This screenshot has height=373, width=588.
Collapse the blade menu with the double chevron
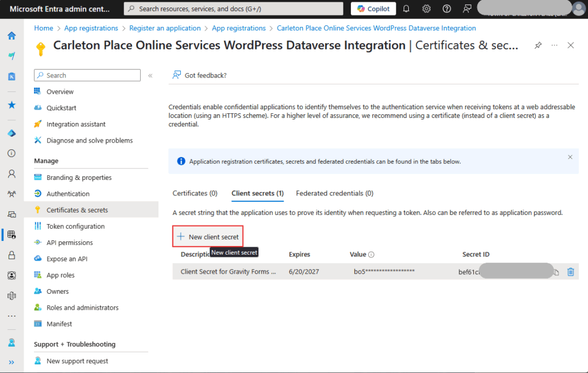[150, 75]
